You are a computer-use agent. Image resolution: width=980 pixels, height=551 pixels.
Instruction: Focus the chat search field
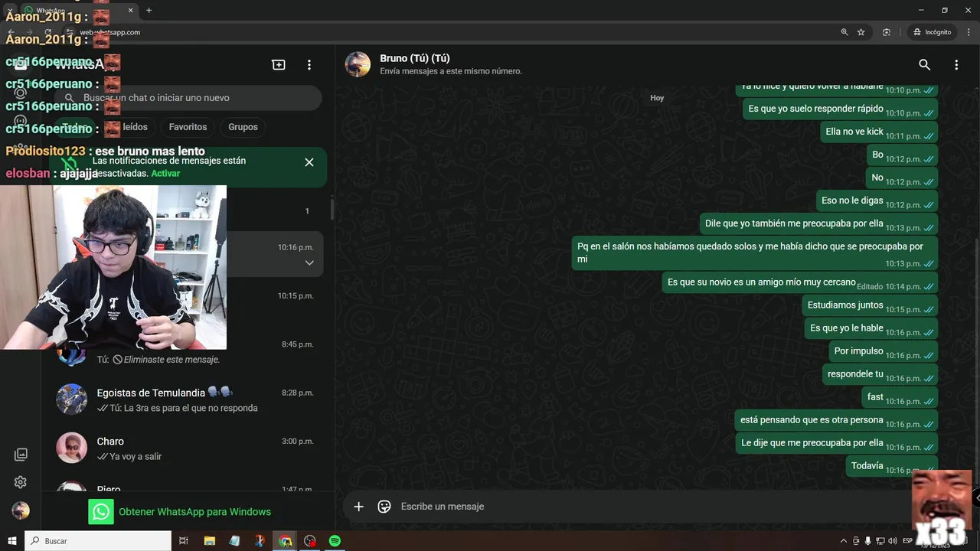coord(188,98)
